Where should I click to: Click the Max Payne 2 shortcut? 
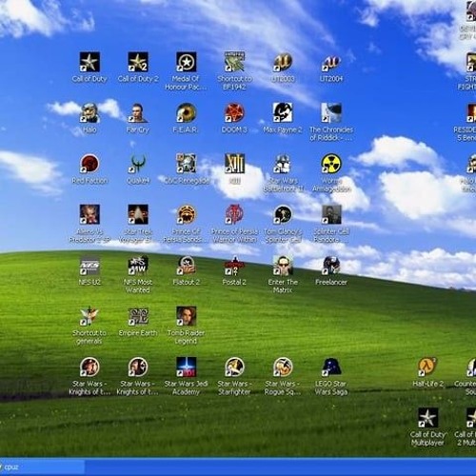coord(283,112)
